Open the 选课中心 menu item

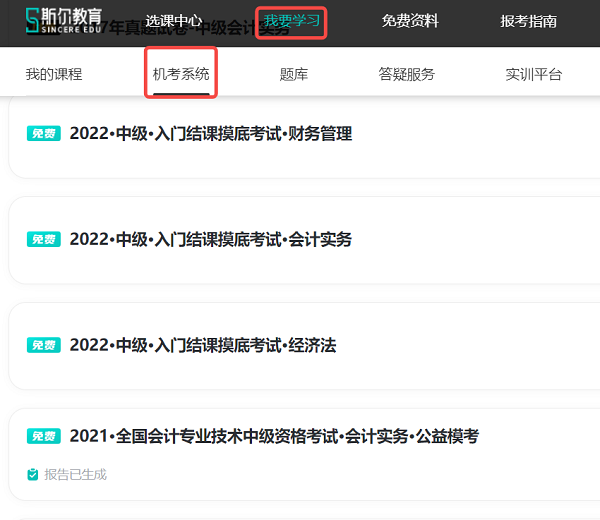pyautogui.click(x=173, y=21)
